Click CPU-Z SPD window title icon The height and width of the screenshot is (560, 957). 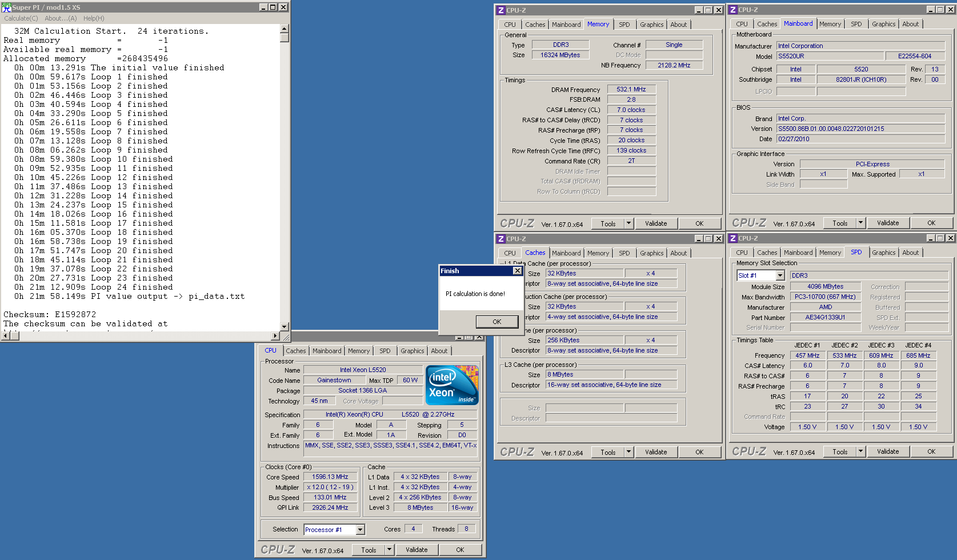point(733,238)
